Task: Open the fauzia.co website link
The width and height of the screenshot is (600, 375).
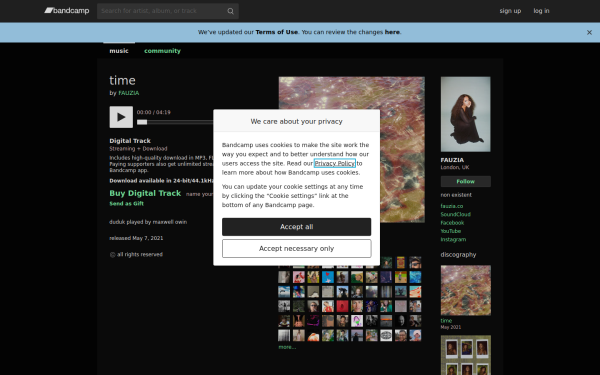Action: 452,206
